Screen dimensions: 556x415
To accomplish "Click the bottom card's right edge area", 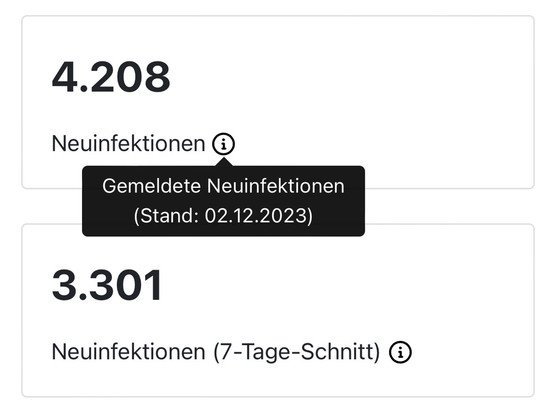I will [x=528, y=310].
